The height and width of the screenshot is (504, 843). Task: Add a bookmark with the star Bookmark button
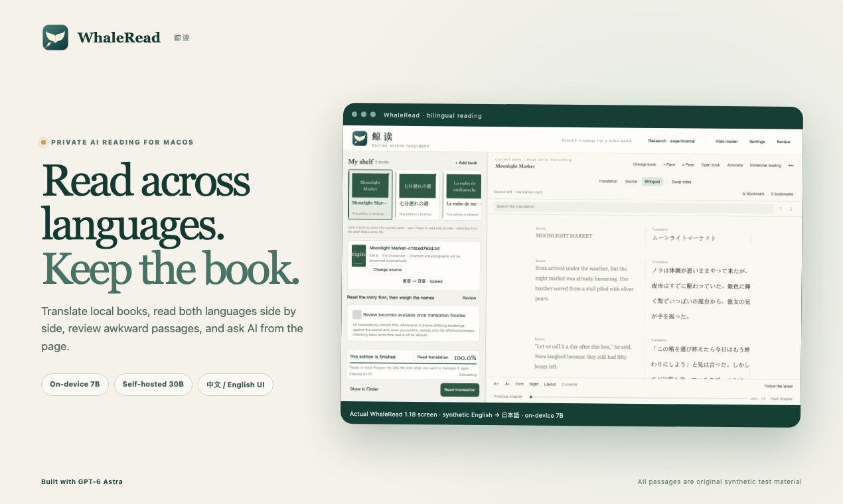click(753, 194)
